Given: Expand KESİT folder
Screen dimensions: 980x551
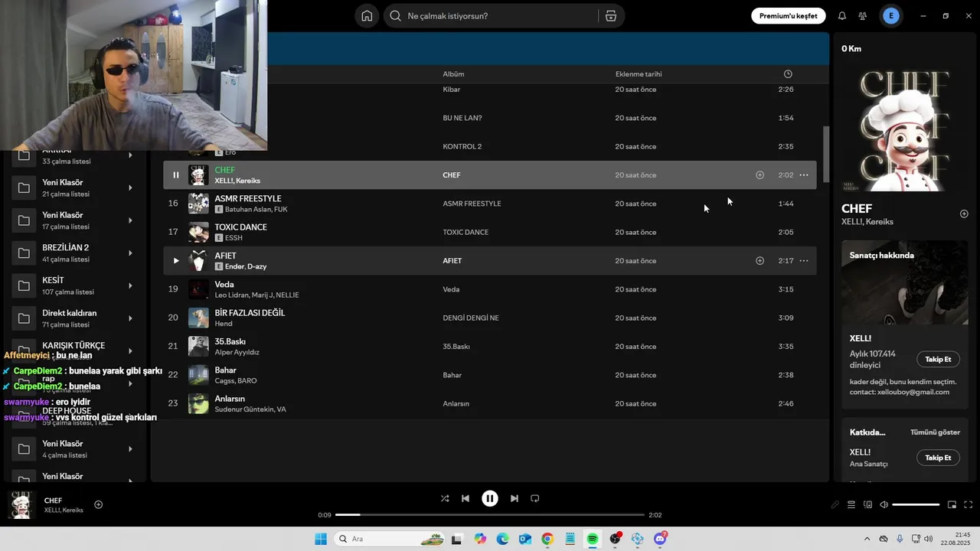Looking at the screenshot, I should point(130,286).
